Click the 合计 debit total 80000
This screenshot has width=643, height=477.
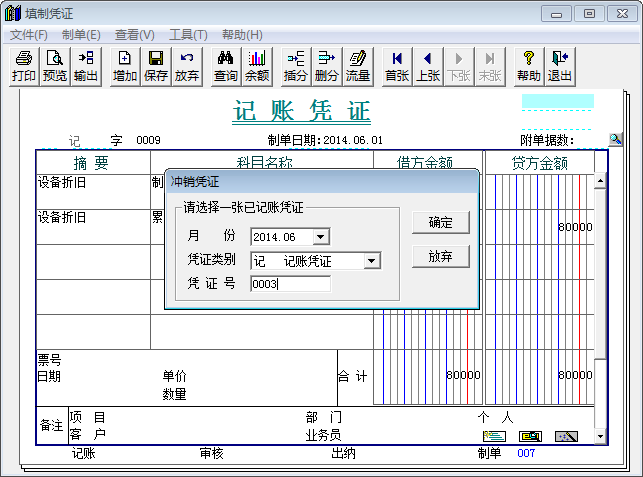click(x=463, y=375)
